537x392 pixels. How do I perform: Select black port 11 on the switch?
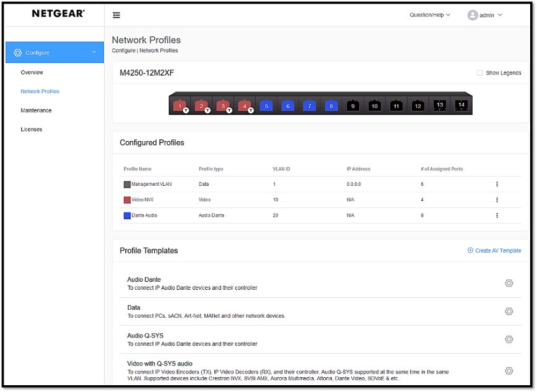[x=396, y=106]
